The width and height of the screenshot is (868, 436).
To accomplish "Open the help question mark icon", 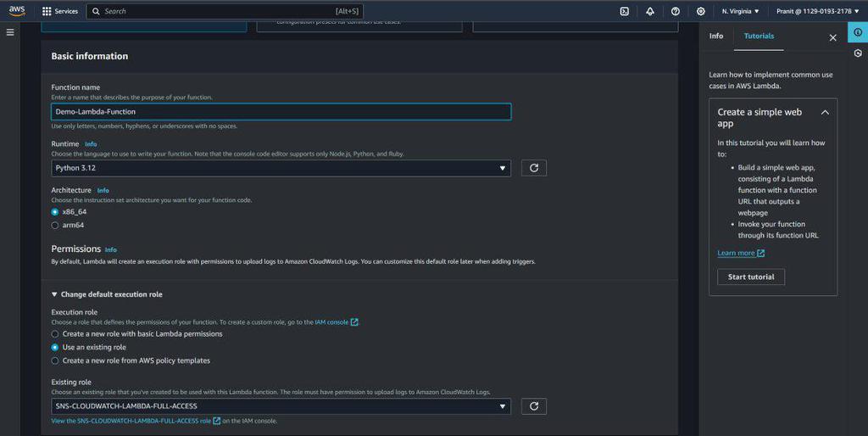I will (x=676, y=11).
